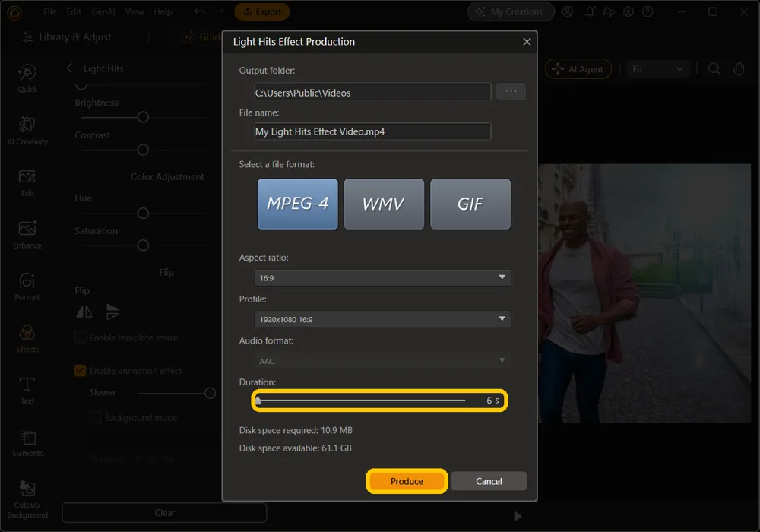Open the AI Creativity panel

[27, 131]
